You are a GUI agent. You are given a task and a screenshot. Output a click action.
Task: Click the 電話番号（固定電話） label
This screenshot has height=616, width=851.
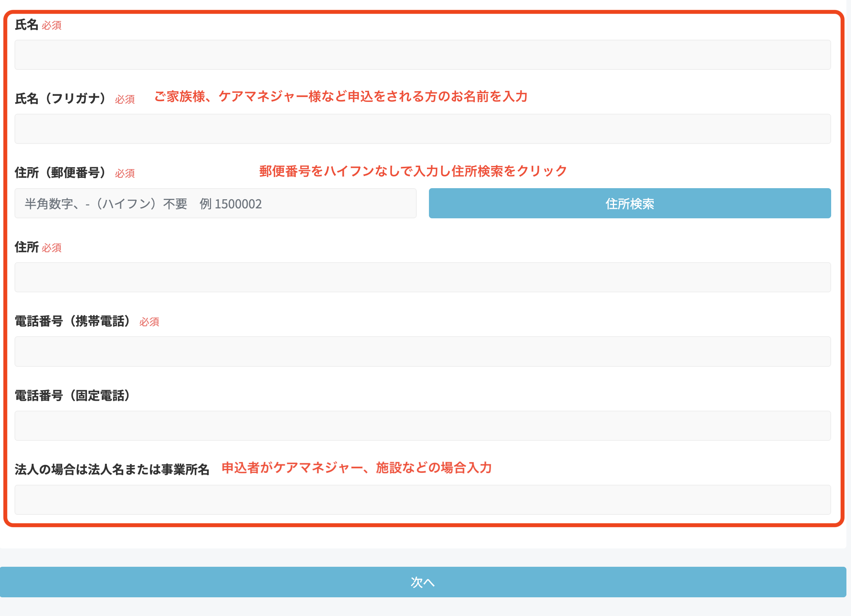[x=73, y=396]
